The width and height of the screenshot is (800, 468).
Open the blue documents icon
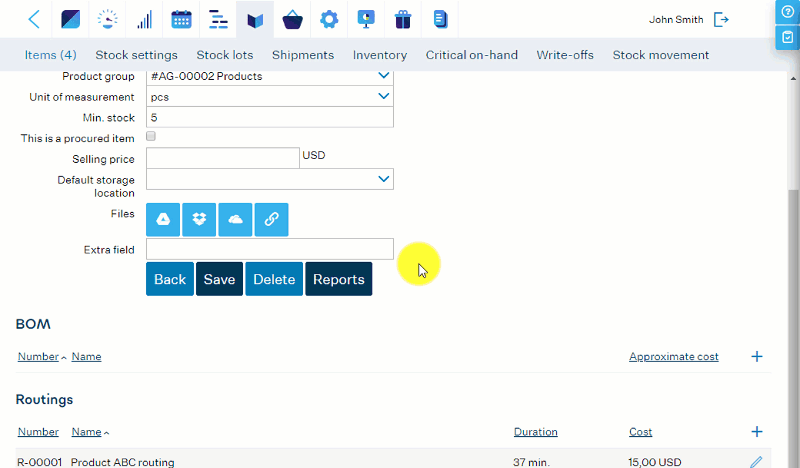(x=440, y=19)
